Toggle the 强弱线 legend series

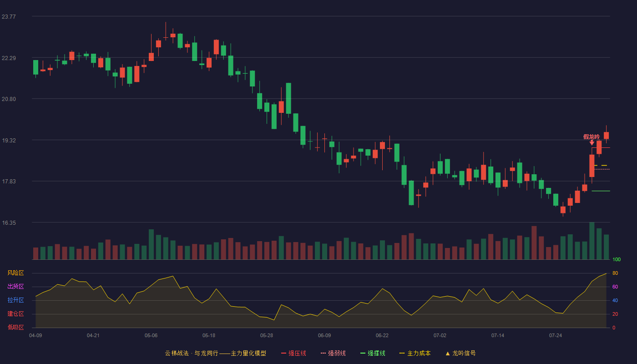coord(333,353)
